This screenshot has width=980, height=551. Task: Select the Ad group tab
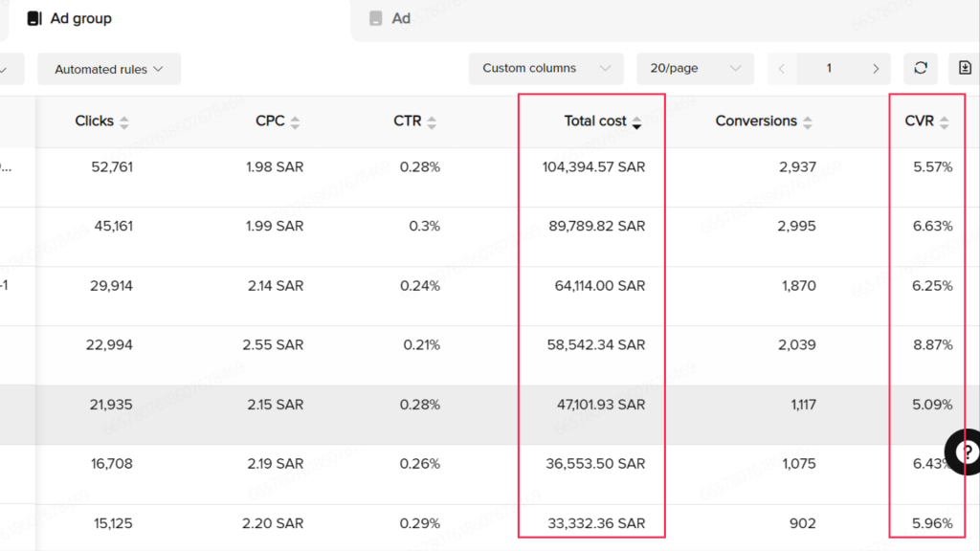pos(79,17)
